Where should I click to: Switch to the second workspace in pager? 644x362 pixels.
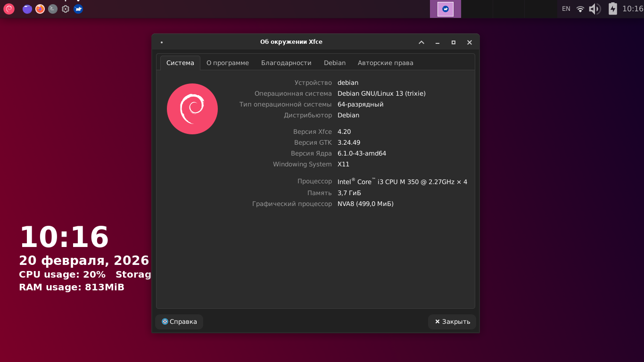[x=477, y=9]
